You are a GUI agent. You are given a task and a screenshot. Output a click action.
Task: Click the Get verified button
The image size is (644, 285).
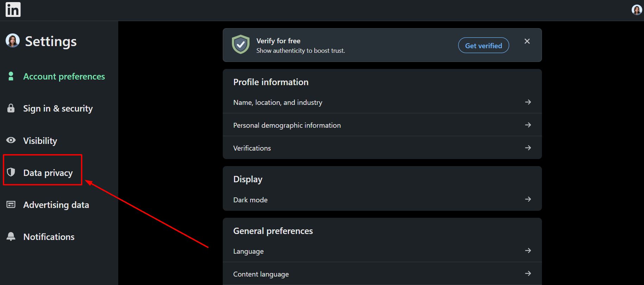point(484,45)
